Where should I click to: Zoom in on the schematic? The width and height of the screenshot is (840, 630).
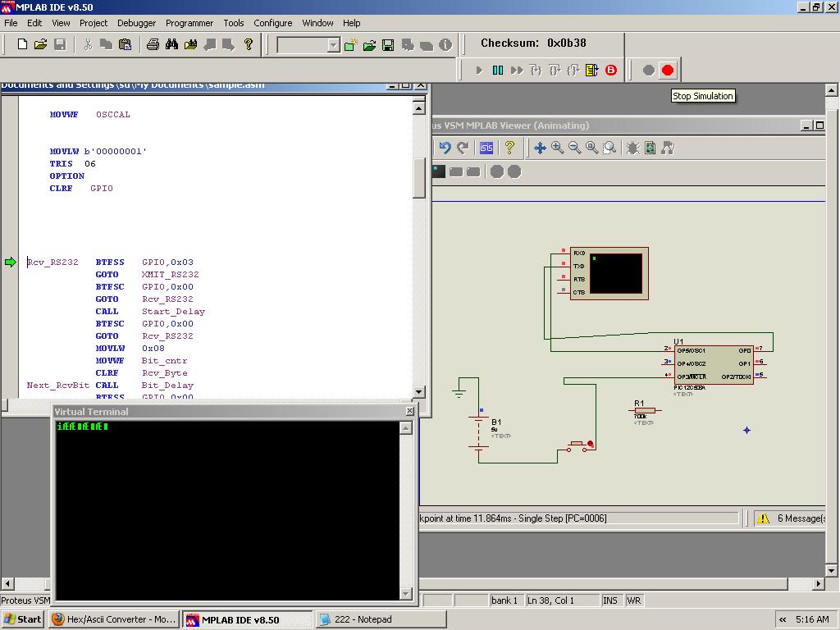558,148
